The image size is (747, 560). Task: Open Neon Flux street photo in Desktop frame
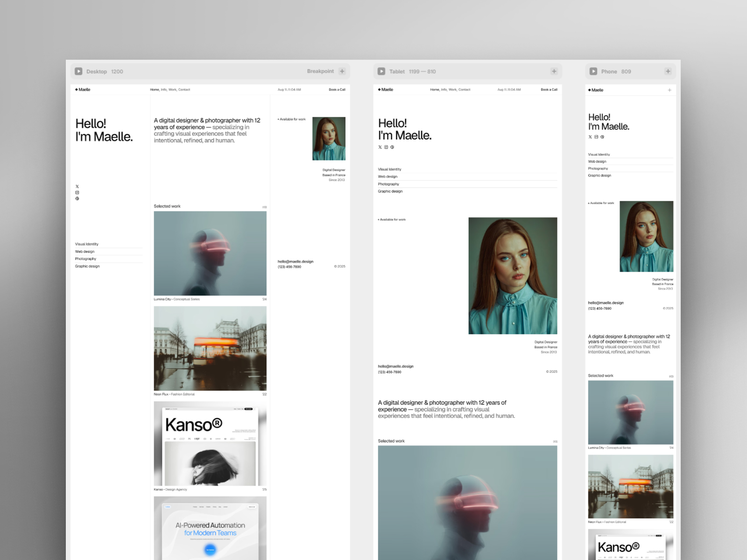[x=210, y=349]
